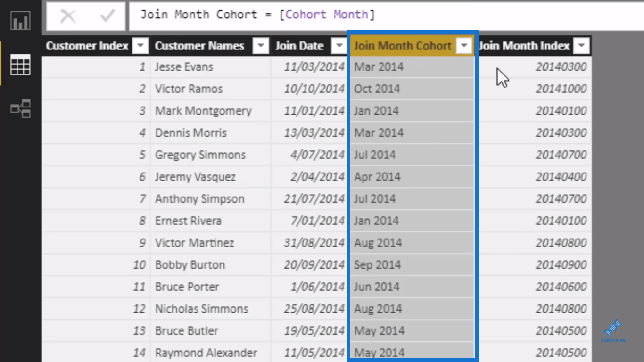This screenshot has width=644, height=362.
Task: Select the Join Month Cohort header
Action: [x=403, y=46]
